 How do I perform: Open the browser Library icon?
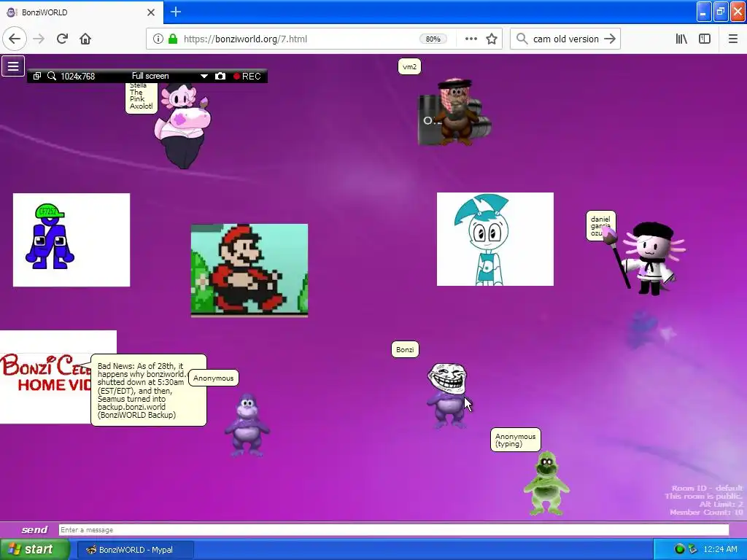coord(681,39)
